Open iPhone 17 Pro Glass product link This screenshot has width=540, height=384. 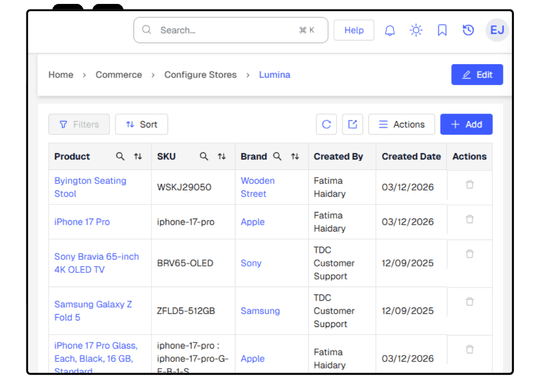point(96,358)
